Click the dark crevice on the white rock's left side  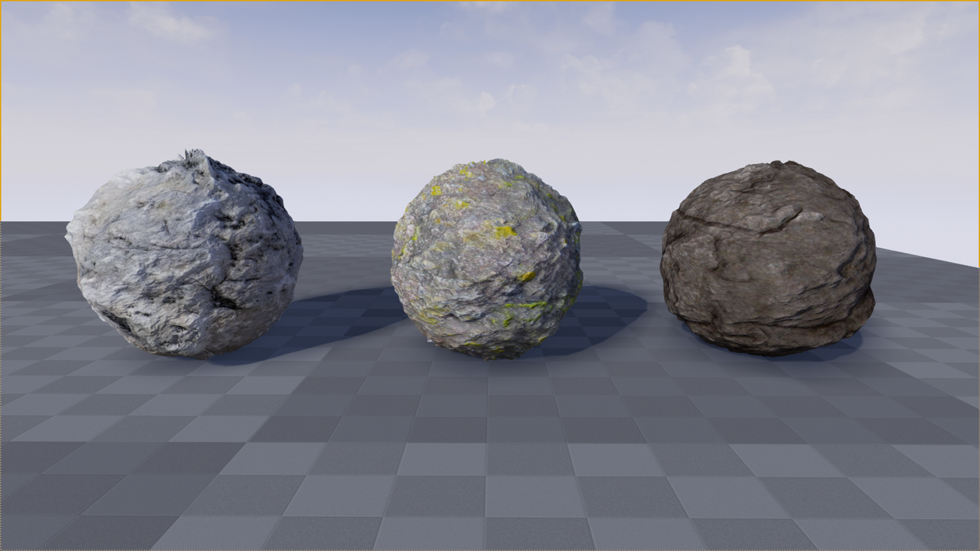pyautogui.click(x=117, y=321)
